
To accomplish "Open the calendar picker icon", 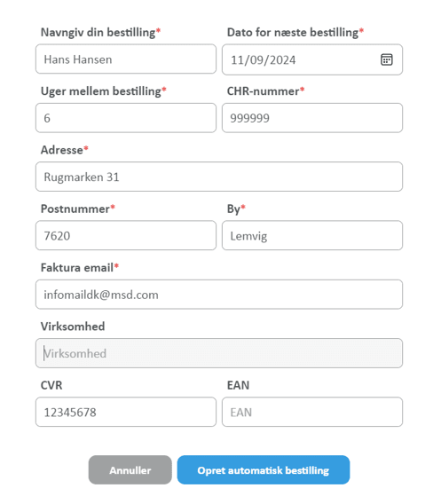I will (x=386, y=59).
